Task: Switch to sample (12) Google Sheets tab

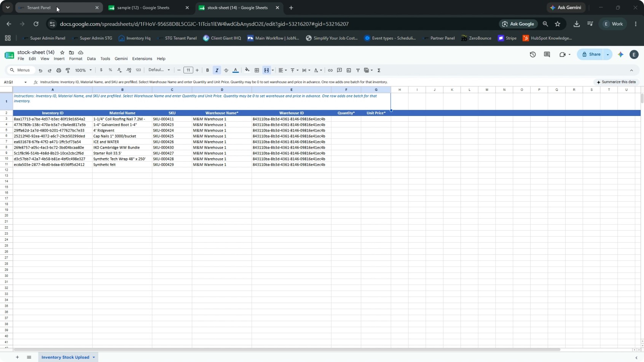Action: [148, 8]
